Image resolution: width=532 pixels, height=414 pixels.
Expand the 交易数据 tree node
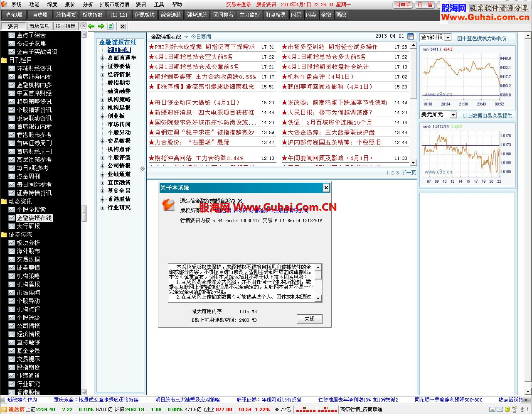pos(102,141)
